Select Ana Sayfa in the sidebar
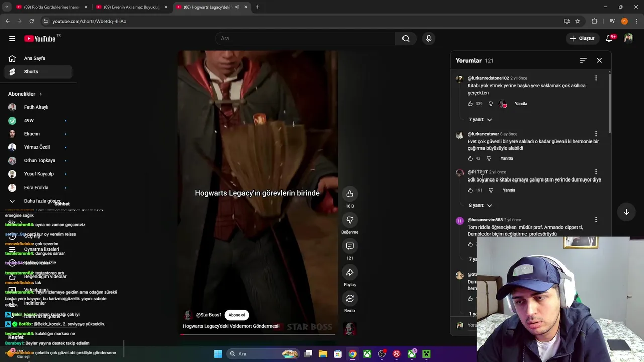Screen dimensions: 644x362 (38, 58)
